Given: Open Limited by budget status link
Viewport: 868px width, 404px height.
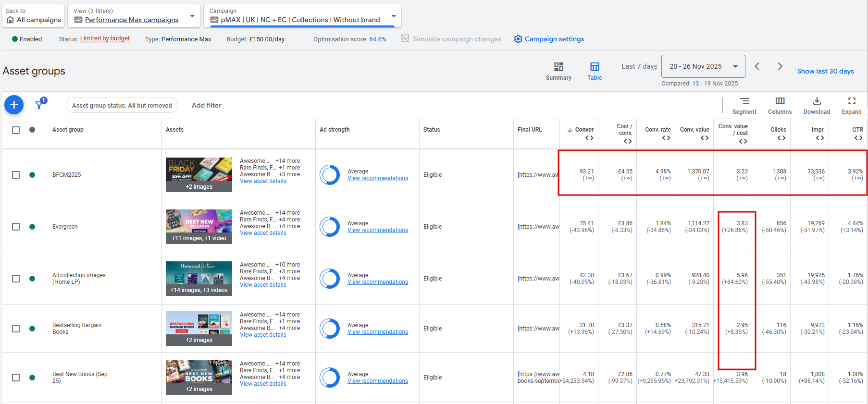Looking at the screenshot, I should [x=105, y=38].
